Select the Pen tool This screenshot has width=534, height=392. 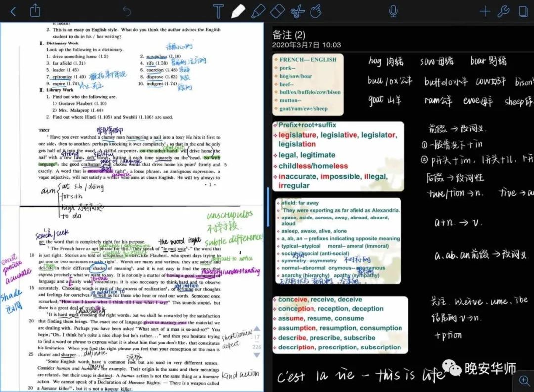(x=238, y=11)
